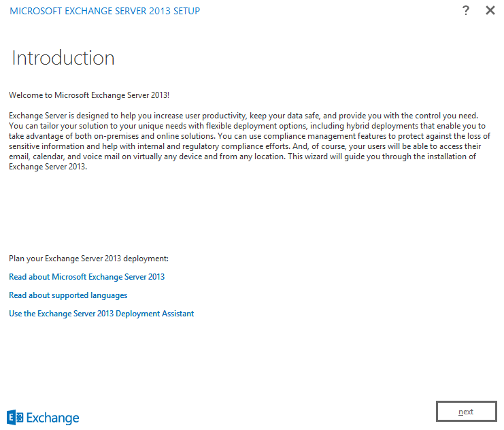Screen dimensions: 504x430
Task: Open Read about Microsoft Exchange Server 2013
Action: point(86,277)
